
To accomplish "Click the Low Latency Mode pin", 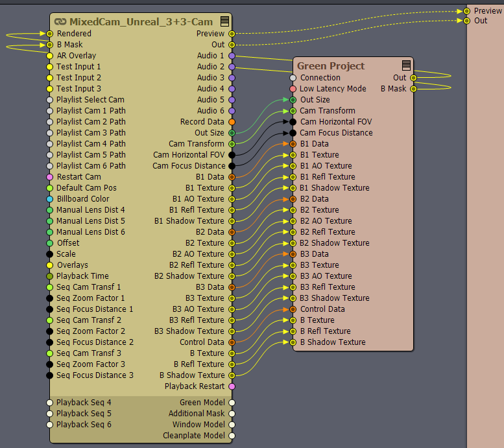I will 293,89.
